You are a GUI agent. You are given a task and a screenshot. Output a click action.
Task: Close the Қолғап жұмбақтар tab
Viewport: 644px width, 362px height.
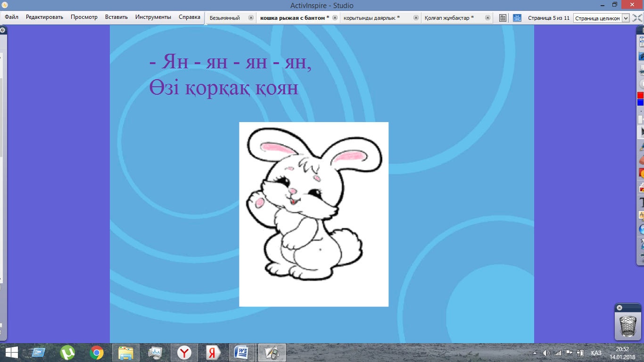point(488,18)
